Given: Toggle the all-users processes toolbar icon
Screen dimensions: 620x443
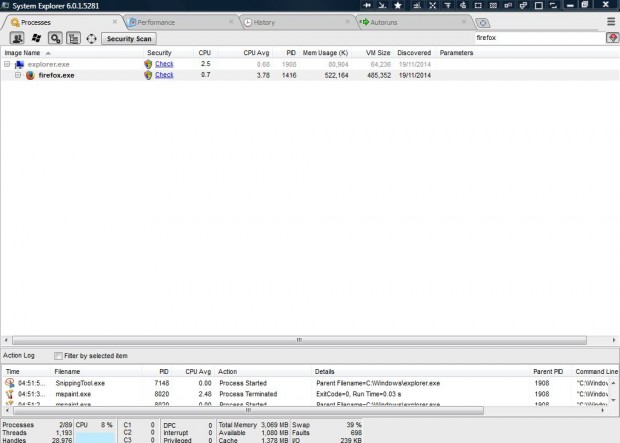Looking at the screenshot, I should (x=17, y=38).
